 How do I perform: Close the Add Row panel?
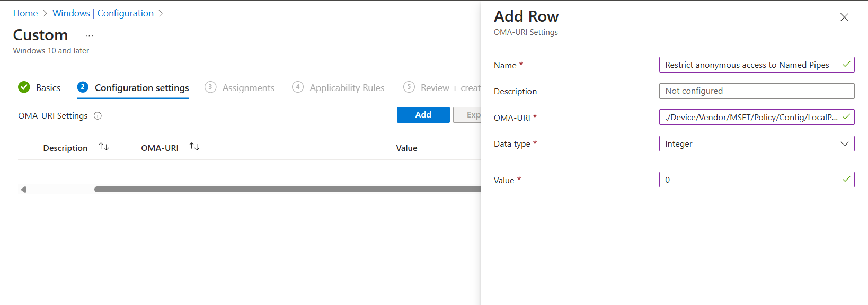click(844, 17)
